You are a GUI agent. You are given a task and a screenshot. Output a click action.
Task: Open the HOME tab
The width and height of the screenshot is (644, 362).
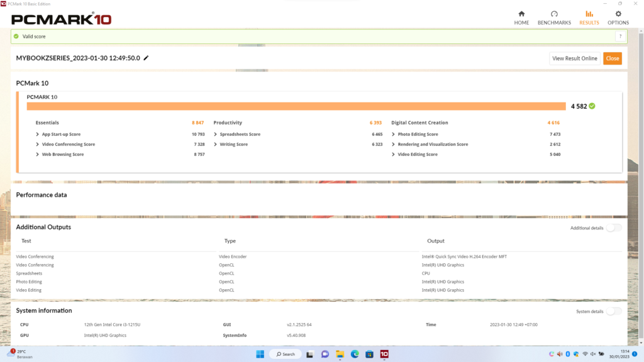(521, 18)
